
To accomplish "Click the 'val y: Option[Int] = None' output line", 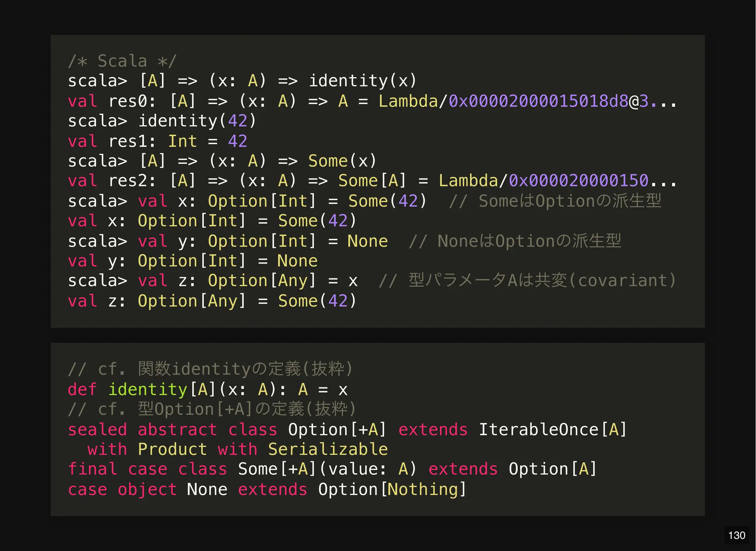I will pyautogui.click(x=193, y=261).
